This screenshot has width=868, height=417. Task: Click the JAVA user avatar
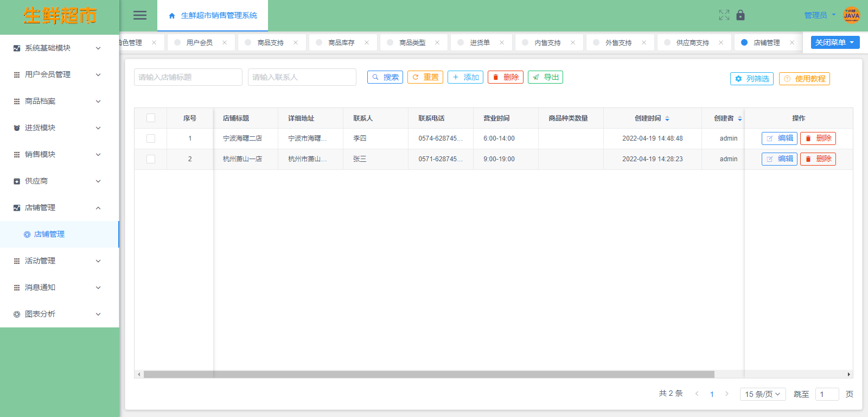pyautogui.click(x=851, y=15)
